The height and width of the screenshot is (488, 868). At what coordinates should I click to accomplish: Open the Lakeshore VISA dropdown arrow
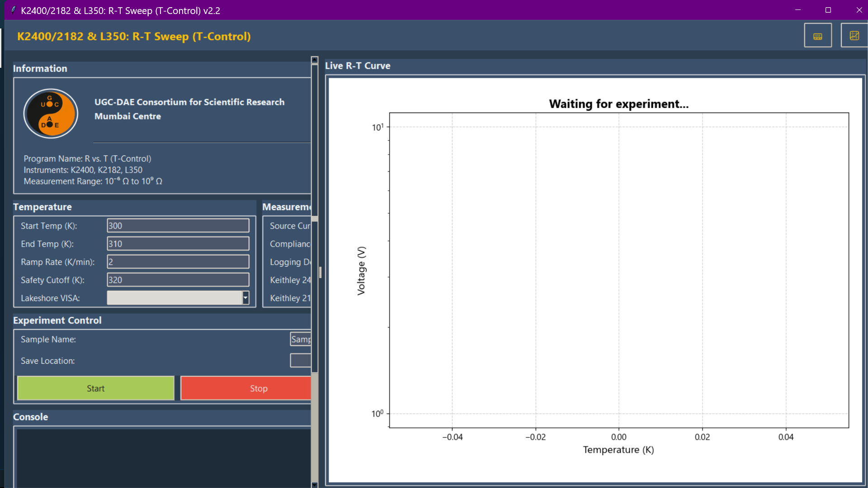click(245, 298)
